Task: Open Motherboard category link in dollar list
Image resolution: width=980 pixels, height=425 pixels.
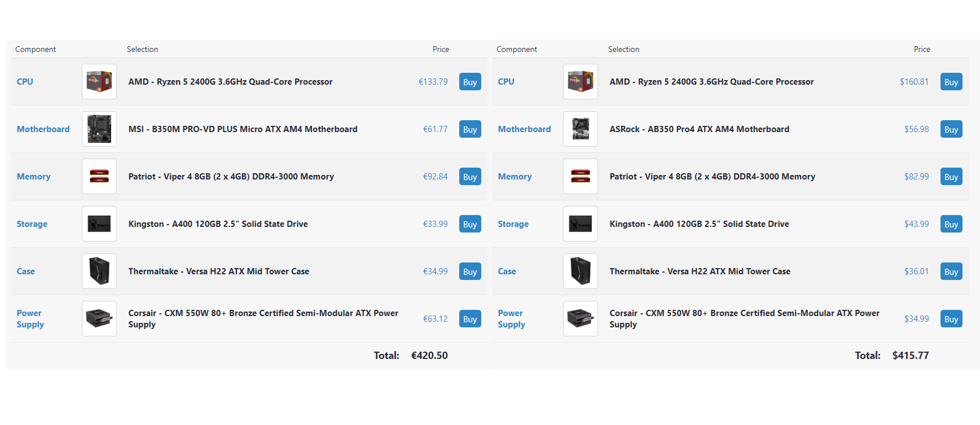Action: (x=525, y=129)
